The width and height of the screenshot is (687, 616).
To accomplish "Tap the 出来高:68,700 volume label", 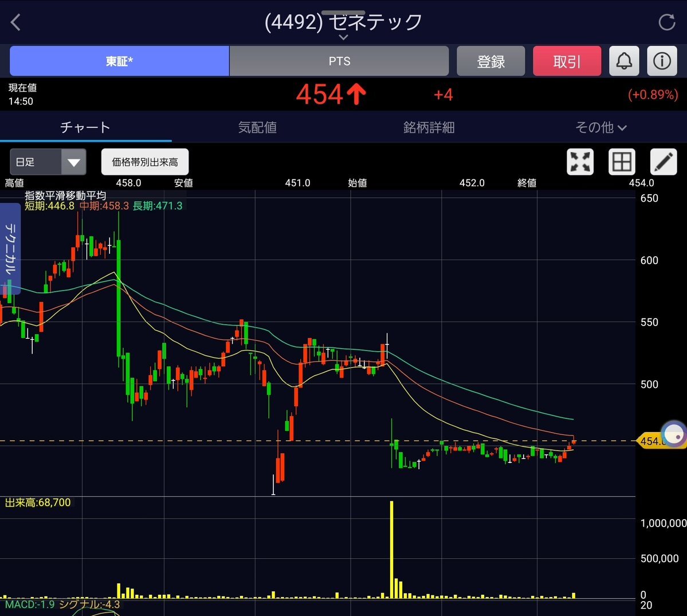I will tap(38, 503).
